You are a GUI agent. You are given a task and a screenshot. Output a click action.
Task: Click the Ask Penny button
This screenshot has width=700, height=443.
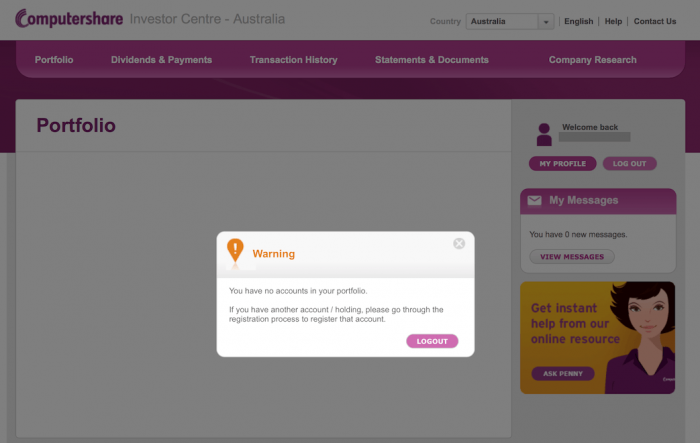click(x=562, y=374)
